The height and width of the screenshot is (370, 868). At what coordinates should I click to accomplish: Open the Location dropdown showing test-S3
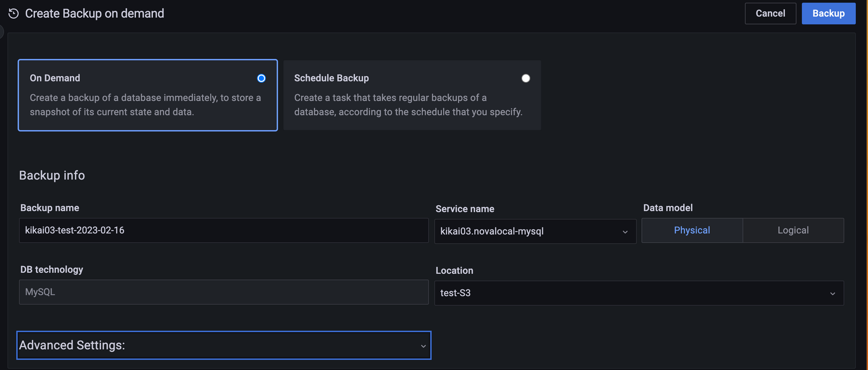click(639, 293)
